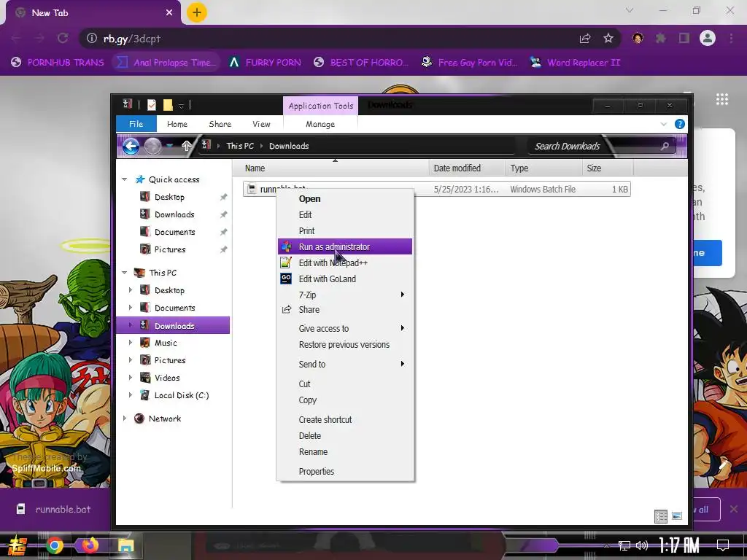Select Music in navigation pane
Viewport: 747px width, 560px height.
point(166,343)
